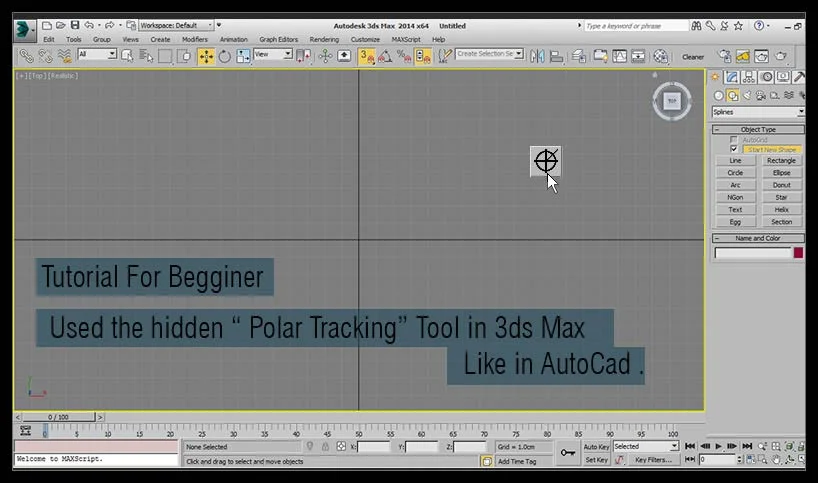Click the Open File icon
Viewport: 818px width, 483px height.
click(61, 25)
